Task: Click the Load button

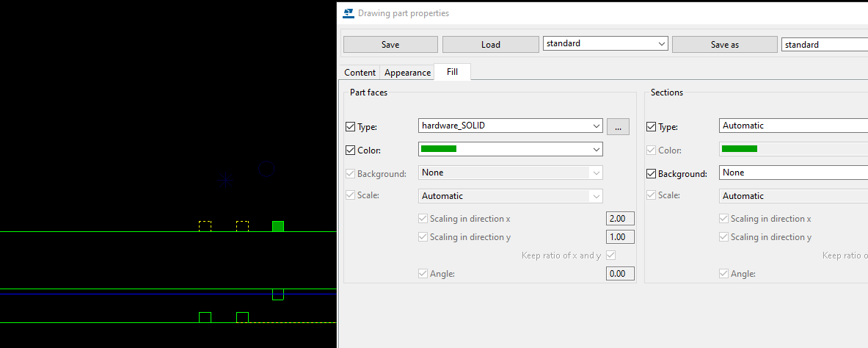Action: click(490, 45)
